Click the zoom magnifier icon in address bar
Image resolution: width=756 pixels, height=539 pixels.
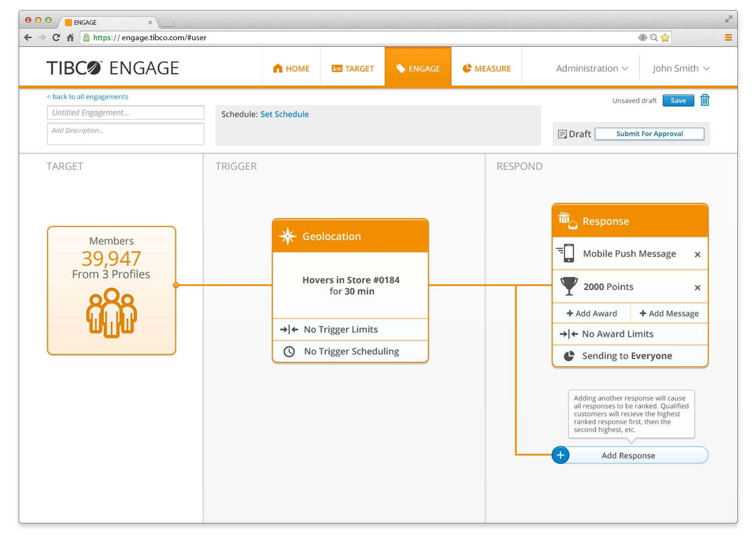coord(654,37)
